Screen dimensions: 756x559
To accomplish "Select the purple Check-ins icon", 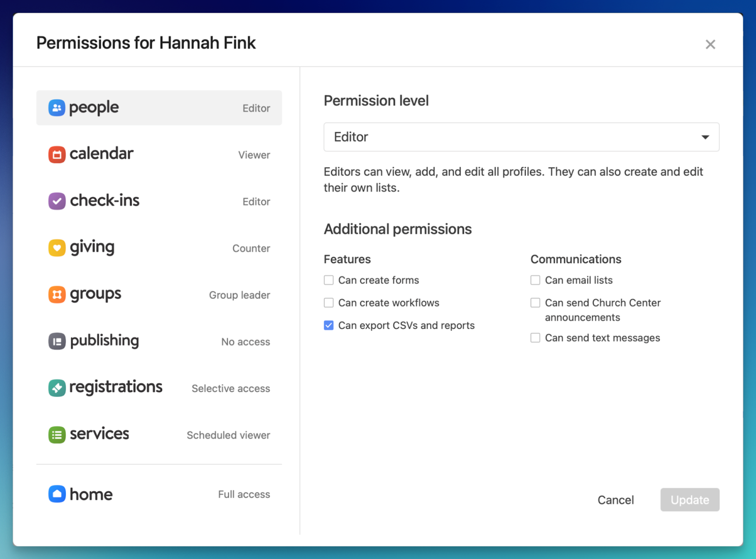I will pos(57,201).
